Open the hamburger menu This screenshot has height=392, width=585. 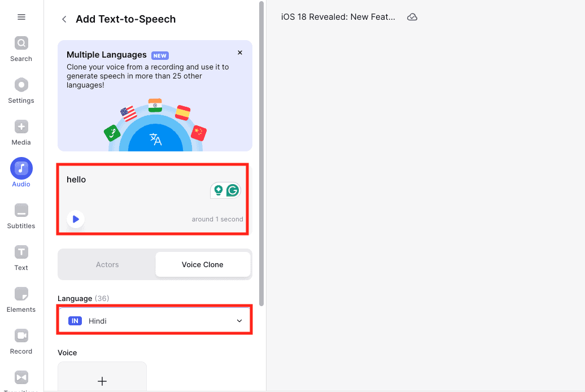click(21, 17)
